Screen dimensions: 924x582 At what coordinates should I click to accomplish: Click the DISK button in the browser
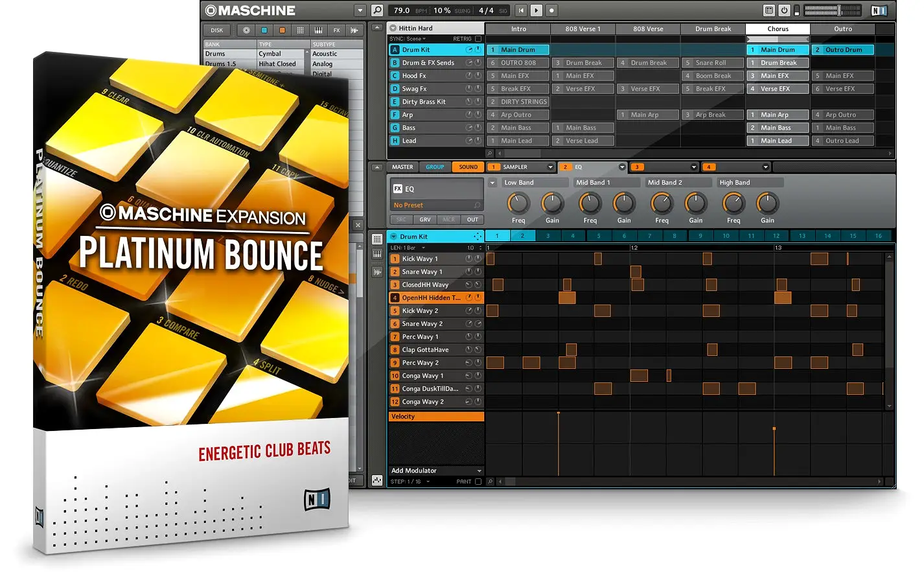pyautogui.click(x=217, y=30)
